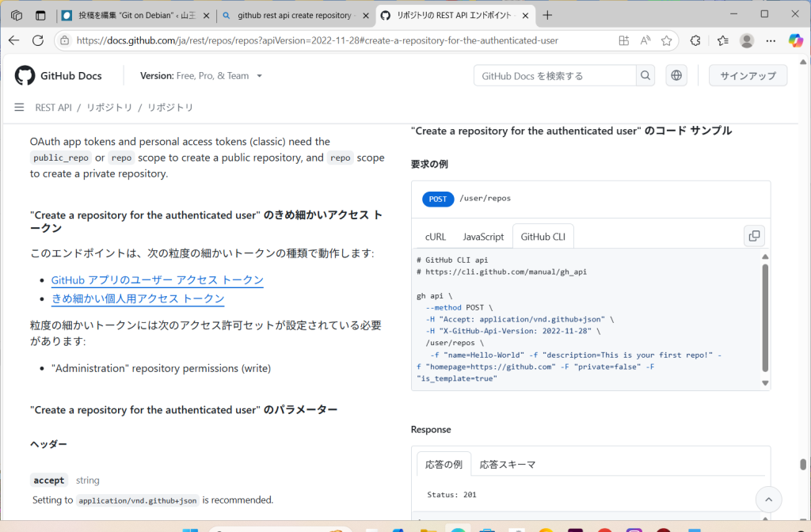
Task: Click the page scrollbar thumb
Action: [803, 464]
